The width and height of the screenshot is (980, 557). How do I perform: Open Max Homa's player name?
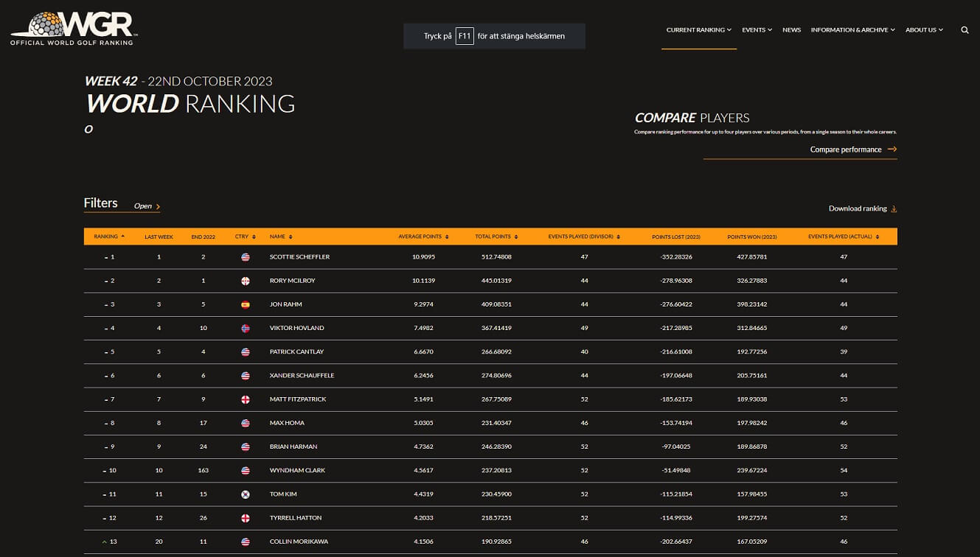[287, 423]
